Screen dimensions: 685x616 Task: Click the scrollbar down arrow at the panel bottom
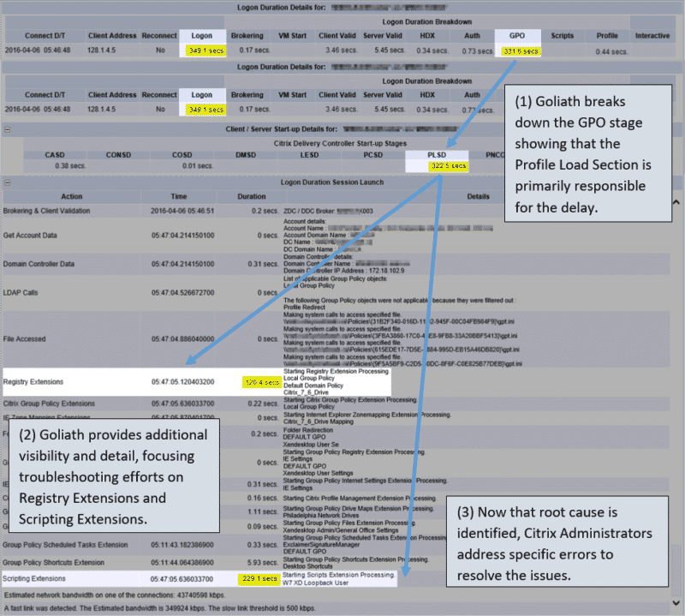pos(676,603)
